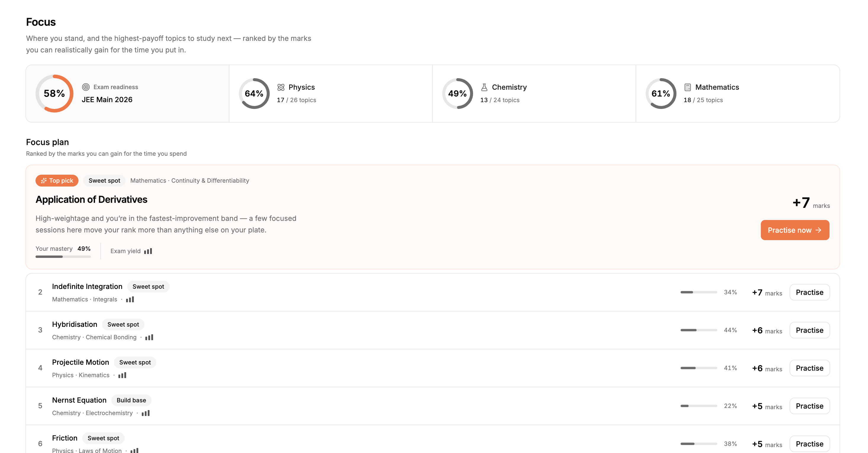The height and width of the screenshot is (453, 868).
Task: Click the Application of Derivatives heading
Action: click(x=91, y=200)
